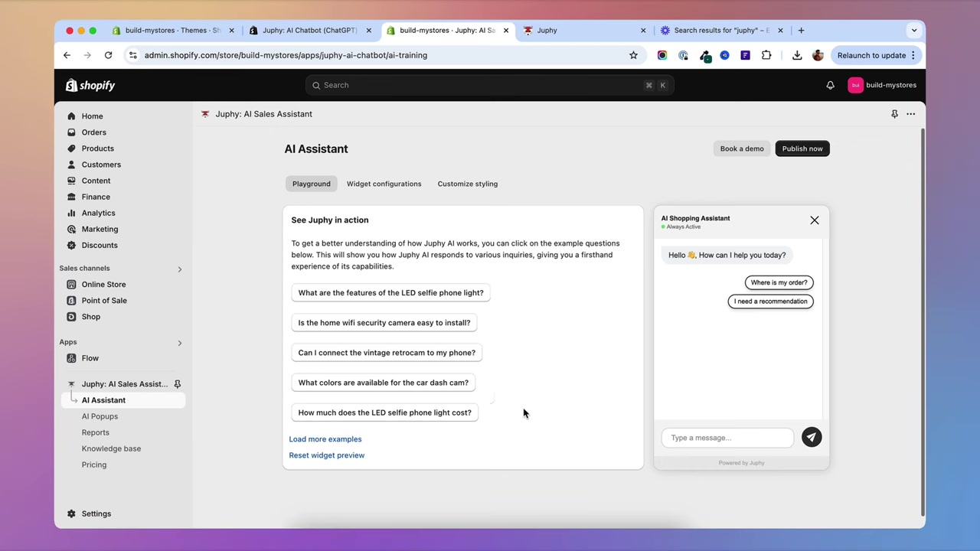980x551 pixels.
Task: Close the Search results for juphy tab
Action: point(780,31)
